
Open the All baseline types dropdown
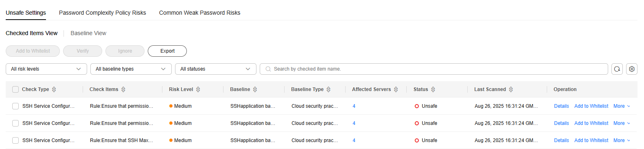click(x=131, y=69)
